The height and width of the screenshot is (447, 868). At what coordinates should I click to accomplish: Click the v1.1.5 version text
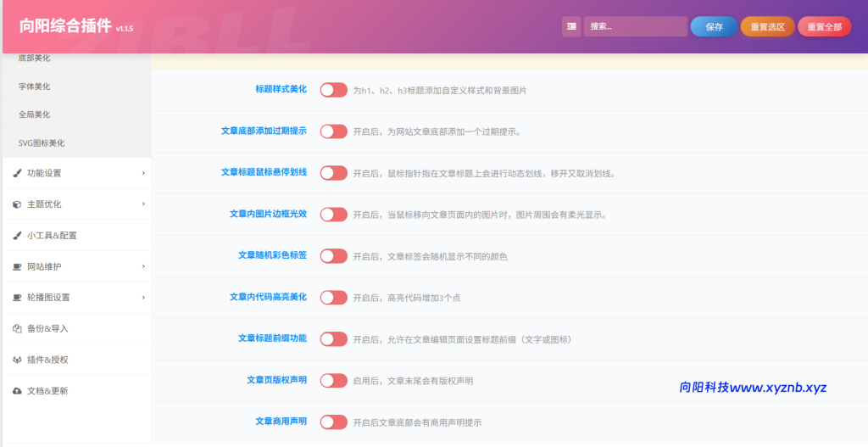pyautogui.click(x=125, y=29)
